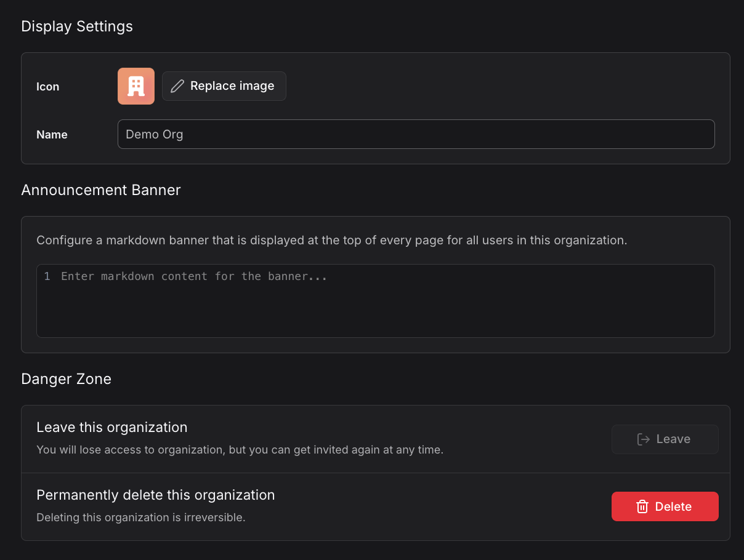This screenshot has width=744, height=560.
Task: Select the Announcement Banner heading
Action: click(101, 190)
